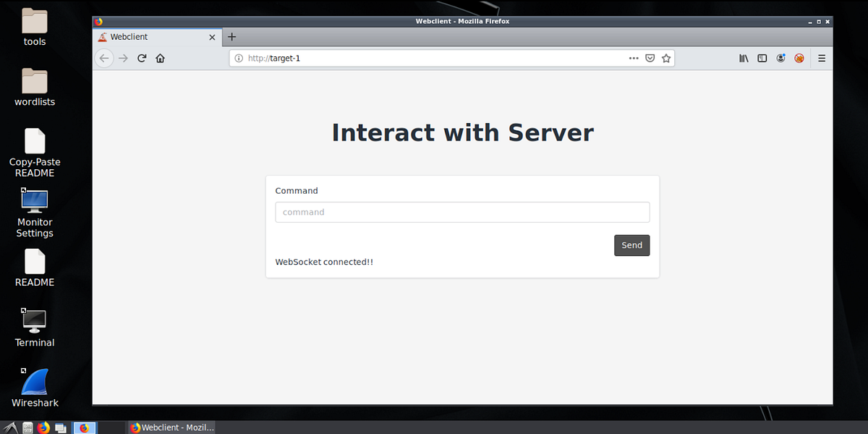Click the back navigation arrow
The height and width of the screenshot is (434, 868).
click(103, 58)
